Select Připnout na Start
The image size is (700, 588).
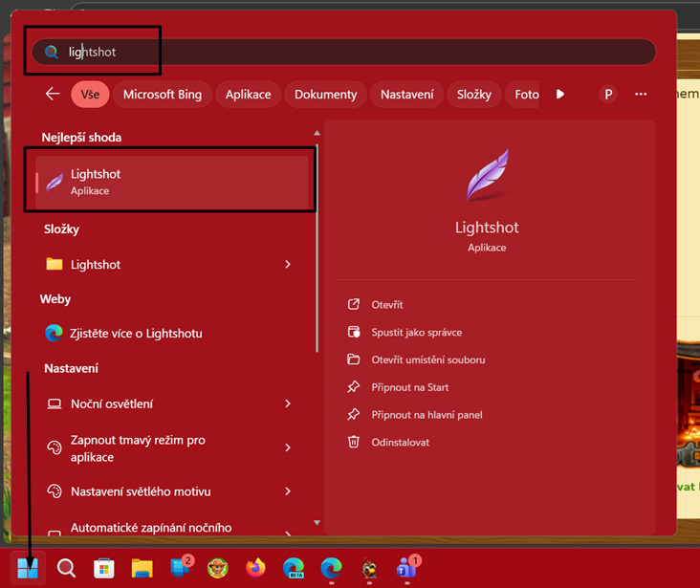(410, 387)
